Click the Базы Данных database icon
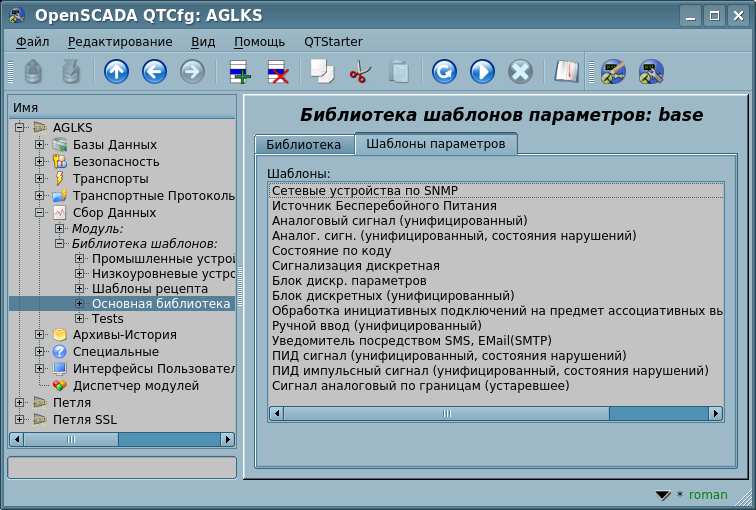This screenshot has height=510, width=756. 59,145
